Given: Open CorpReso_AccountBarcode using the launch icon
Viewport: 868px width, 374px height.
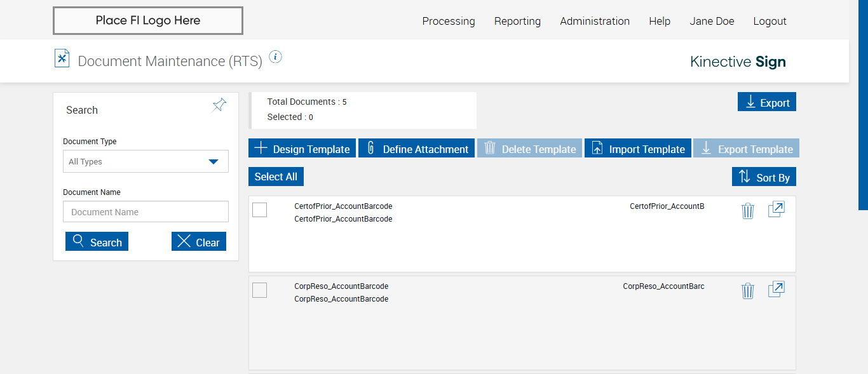Looking at the screenshot, I should click(x=776, y=290).
